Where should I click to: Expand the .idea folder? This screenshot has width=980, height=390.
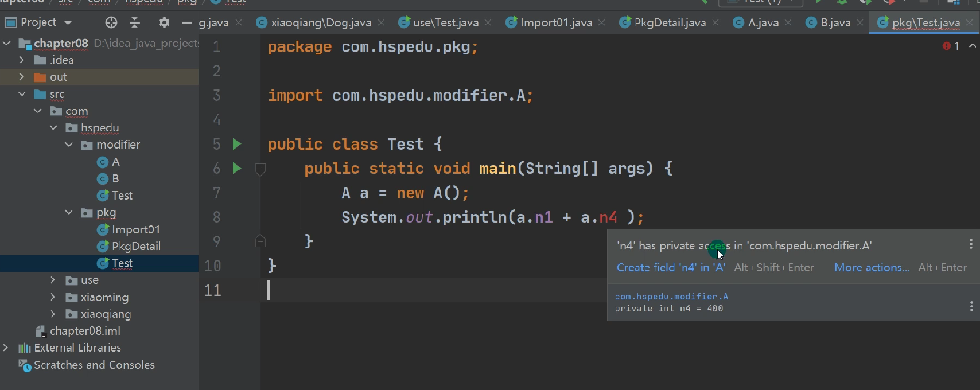tap(22, 60)
